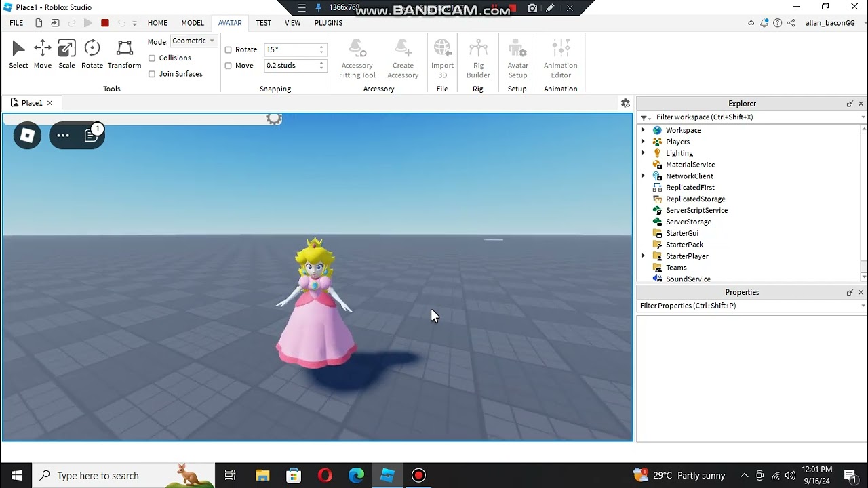Open the Accessory Fitting Tool
This screenshot has width=868, height=488.
[357, 59]
